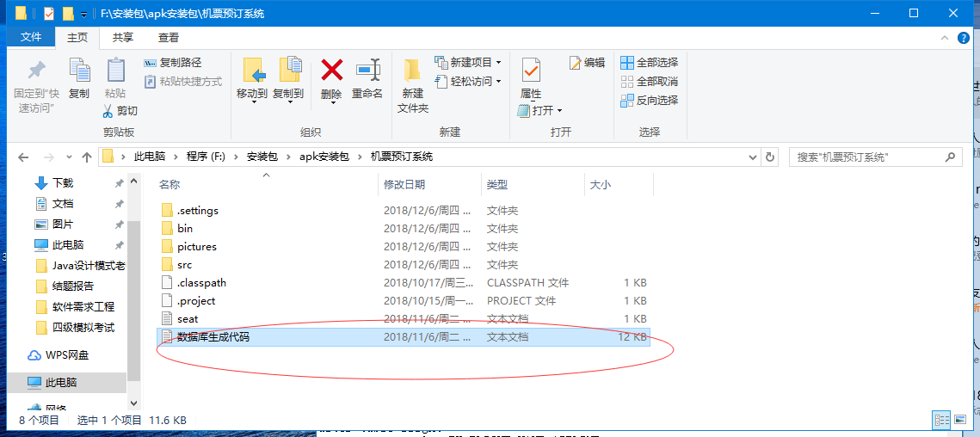
Task: Click the Edit (编辑) button
Action: coord(588,63)
